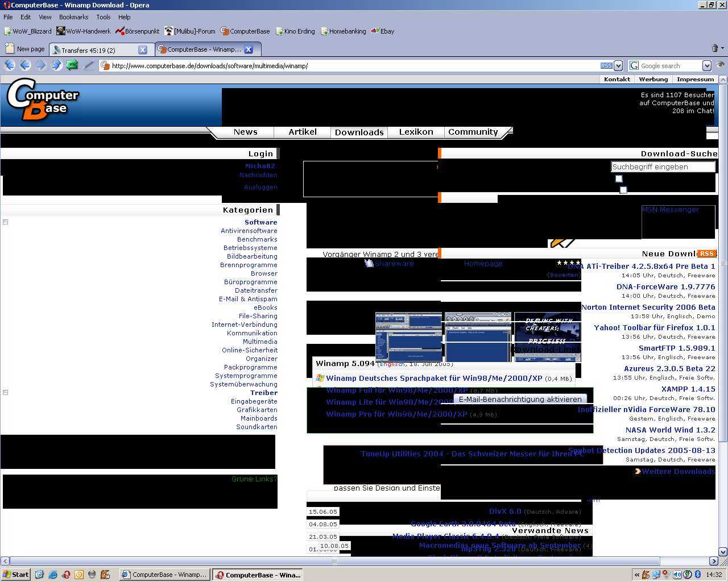
Task: Tick the upper checkbox under Download-Suche
Action: [x=619, y=178]
